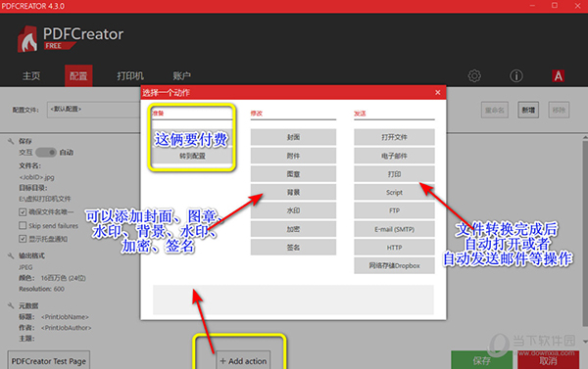Choose the 转到配置 action
This screenshot has height=369, width=588.
tap(192, 156)
